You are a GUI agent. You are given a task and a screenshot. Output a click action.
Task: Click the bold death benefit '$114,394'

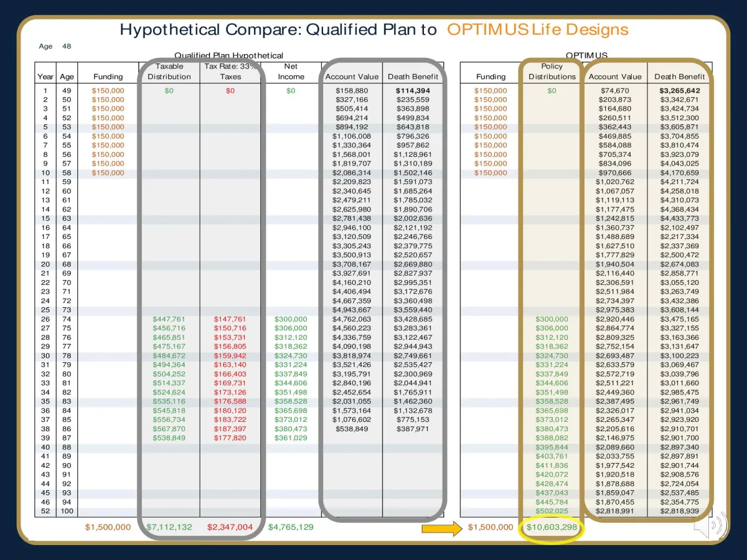pos(413,90)
